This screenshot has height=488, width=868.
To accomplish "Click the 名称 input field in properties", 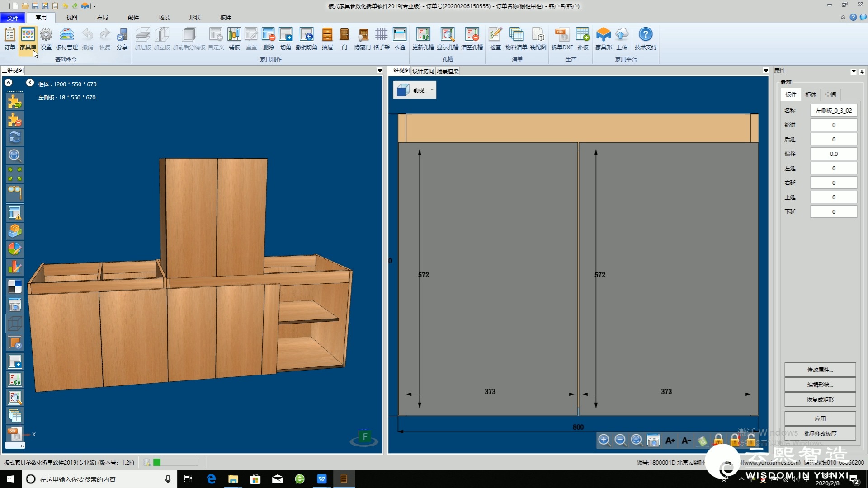I will (x=834, y=110).
